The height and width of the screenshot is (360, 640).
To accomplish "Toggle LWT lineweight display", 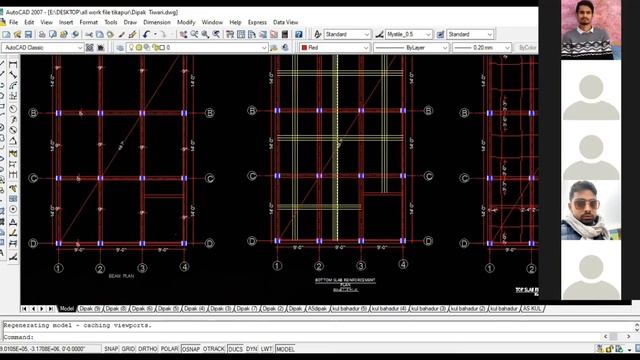I will (267, 349).
